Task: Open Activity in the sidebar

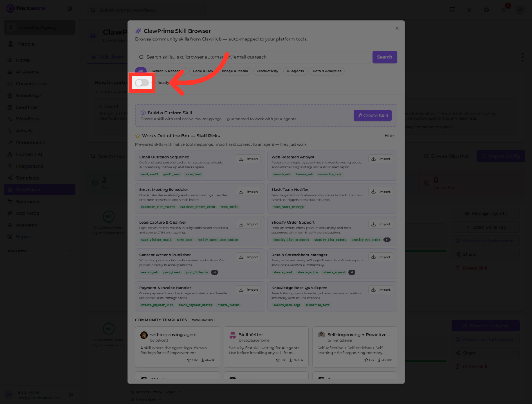Action: click(x=39, y=131)
